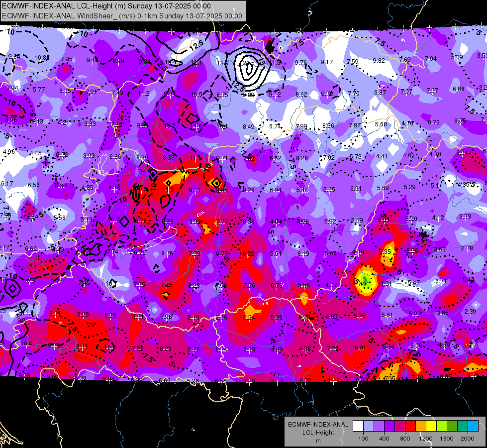487x448 pixels.
Task: Click the grid value 5.55
Action: coord(304,285)
